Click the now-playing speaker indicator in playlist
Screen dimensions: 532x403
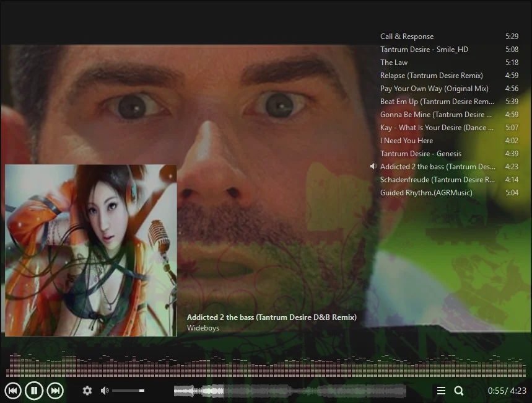tap(373, 167)
